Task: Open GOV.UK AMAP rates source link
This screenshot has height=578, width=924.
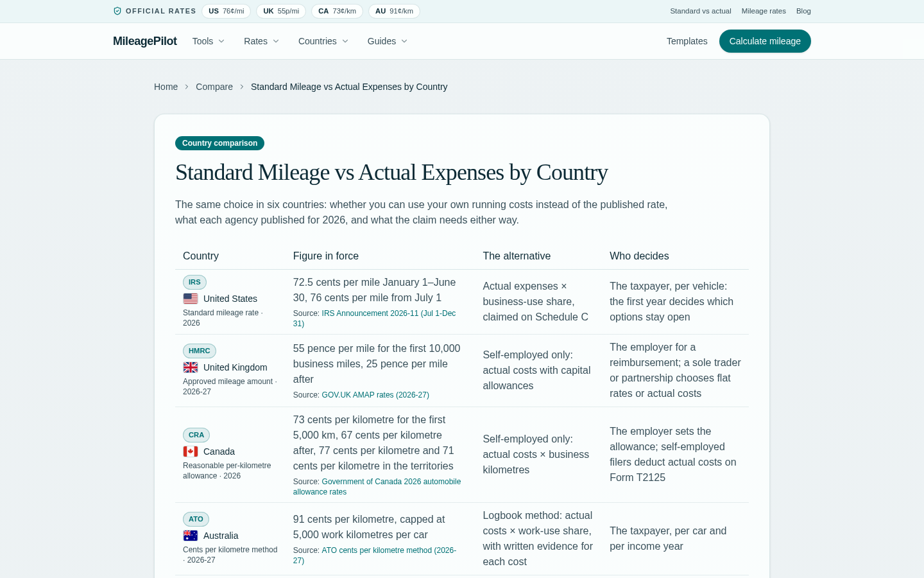Action: click(x=375, y=395)
